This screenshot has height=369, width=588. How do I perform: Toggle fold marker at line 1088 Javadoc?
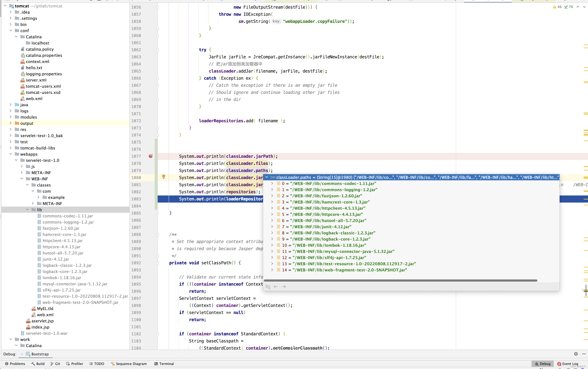157,235
